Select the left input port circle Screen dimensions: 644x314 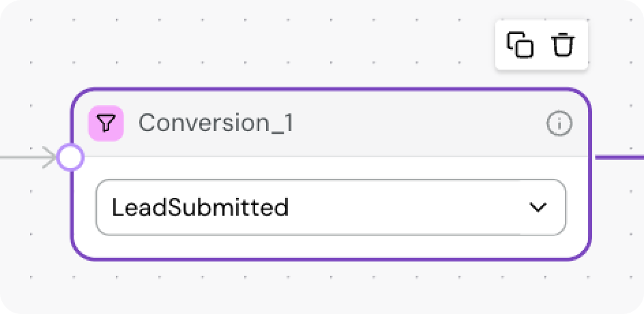pyautogui.click(x=70, y=158)
